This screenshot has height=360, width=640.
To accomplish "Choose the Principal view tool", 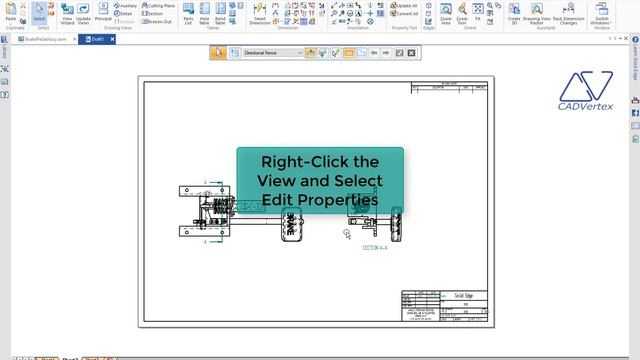I will [103, 12].
